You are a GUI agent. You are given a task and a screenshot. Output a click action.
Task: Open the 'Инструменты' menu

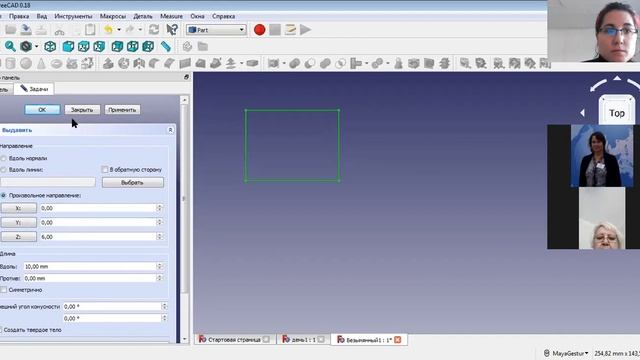[73, 16]
